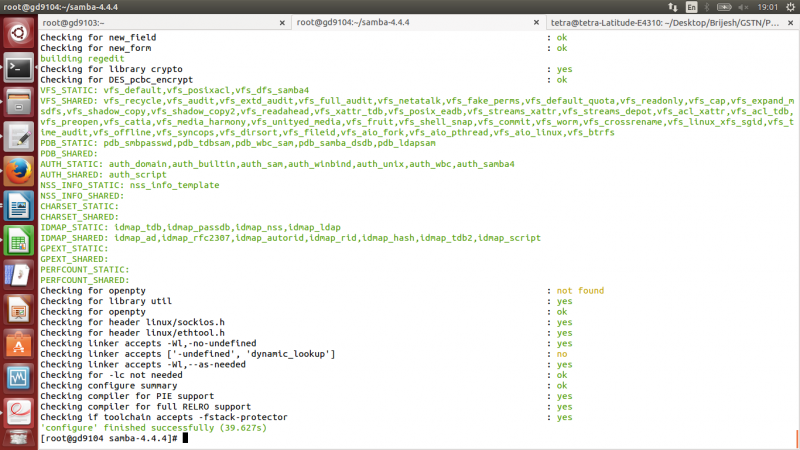Open the document viewer dock icon
The image size is (800, 450).
click(19, 276)
